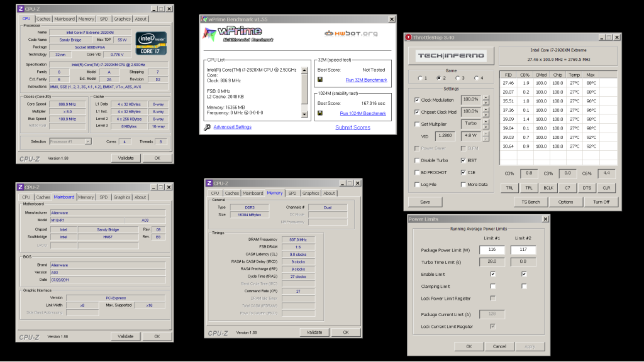The width and height of the screenshot is (644, 362).
Task: Click the hwbot.org logo in wPrime
Action: [351, 33]
